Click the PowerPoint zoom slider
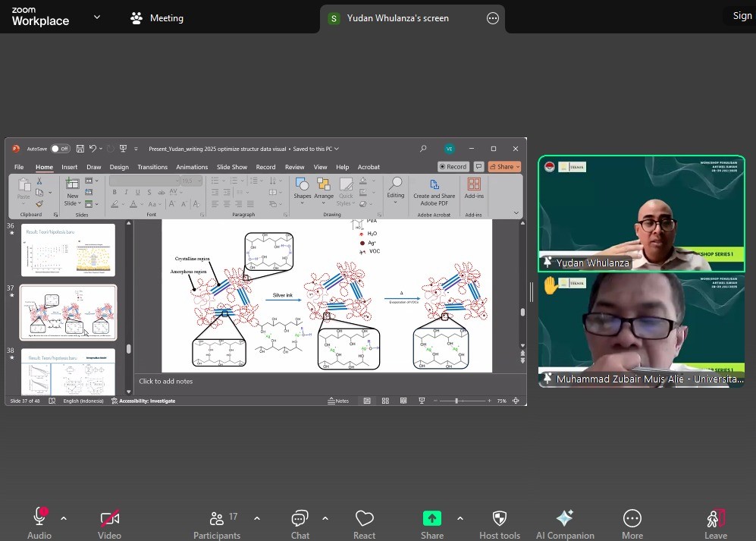Screen dimensions: 756x541 [x=457, y=401]
